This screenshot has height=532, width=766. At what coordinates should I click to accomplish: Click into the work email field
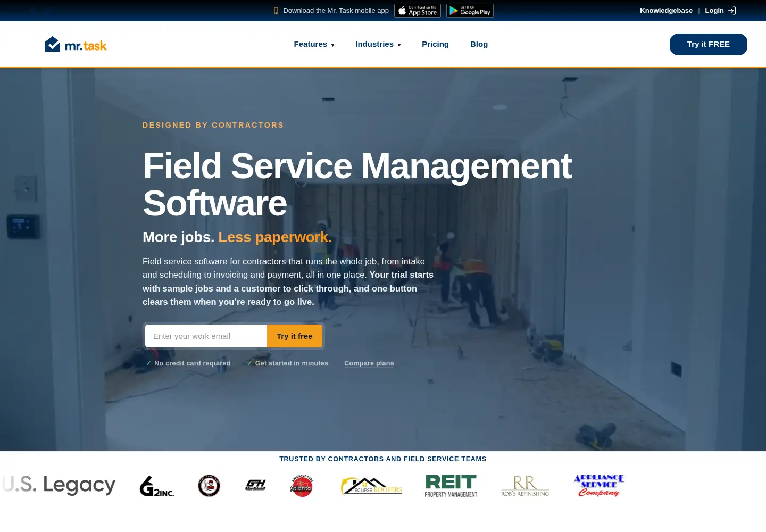point(206,336)
